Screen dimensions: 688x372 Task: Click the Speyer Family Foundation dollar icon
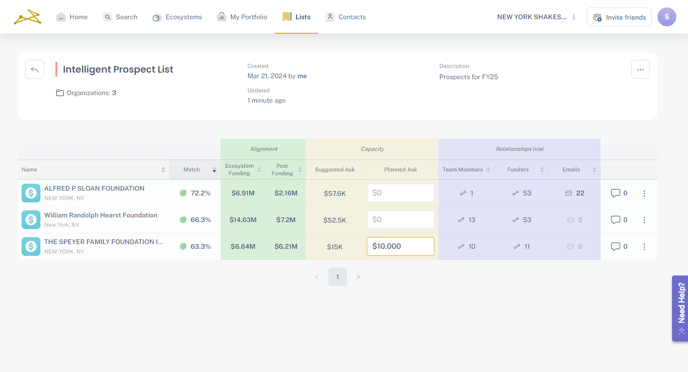point(31,247)
